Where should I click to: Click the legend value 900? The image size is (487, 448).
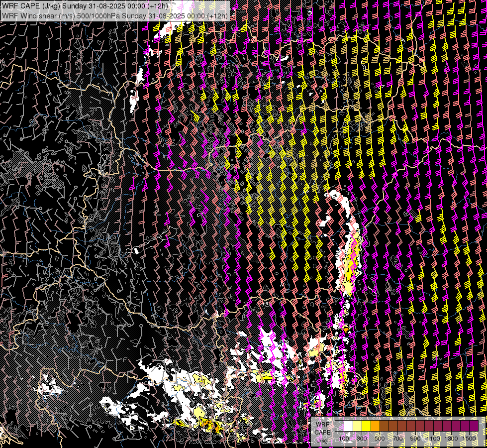[x=415, y=439]
